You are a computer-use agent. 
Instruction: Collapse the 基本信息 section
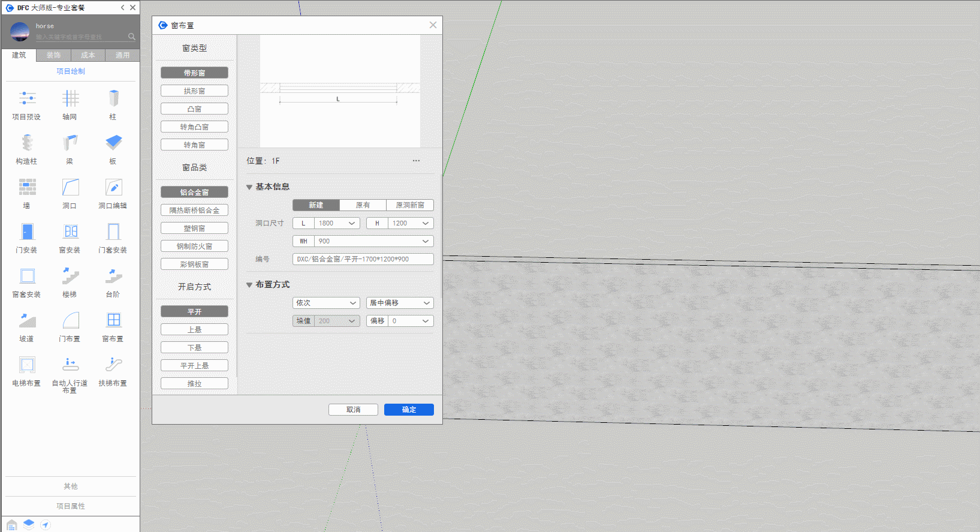coord(249,187)
